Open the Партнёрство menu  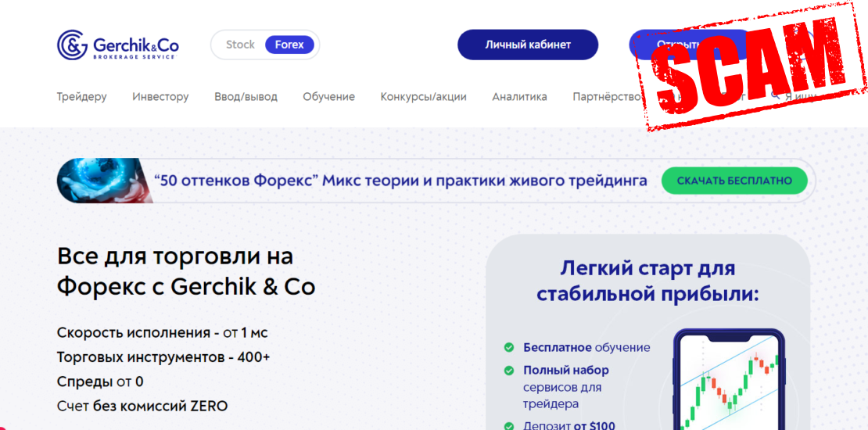point(607,97)
